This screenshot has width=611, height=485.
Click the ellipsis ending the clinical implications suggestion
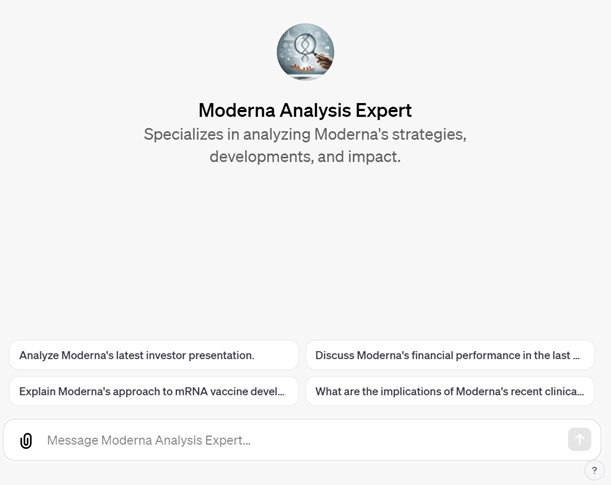(581, 392)
